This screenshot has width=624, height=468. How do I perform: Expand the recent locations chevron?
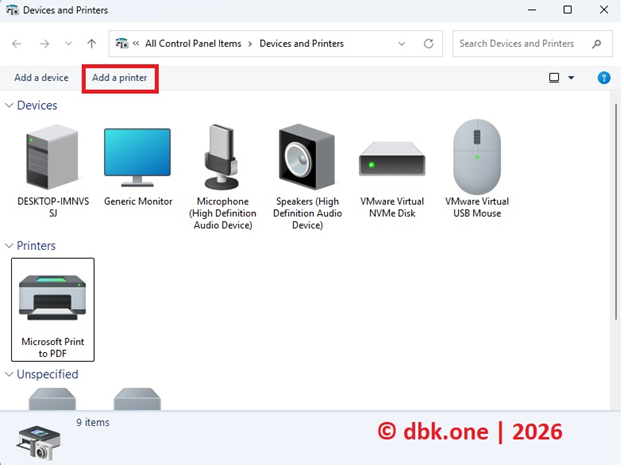[68, 44]
